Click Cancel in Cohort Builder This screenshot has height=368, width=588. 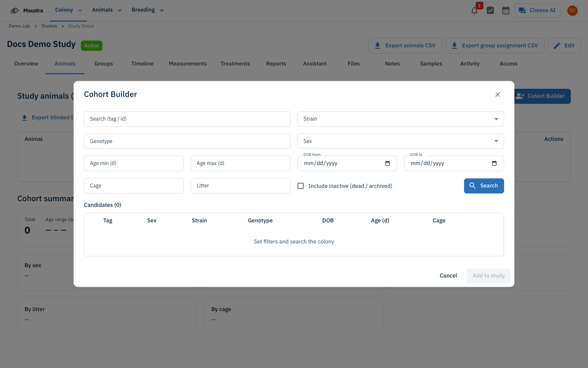coord(448,276)
